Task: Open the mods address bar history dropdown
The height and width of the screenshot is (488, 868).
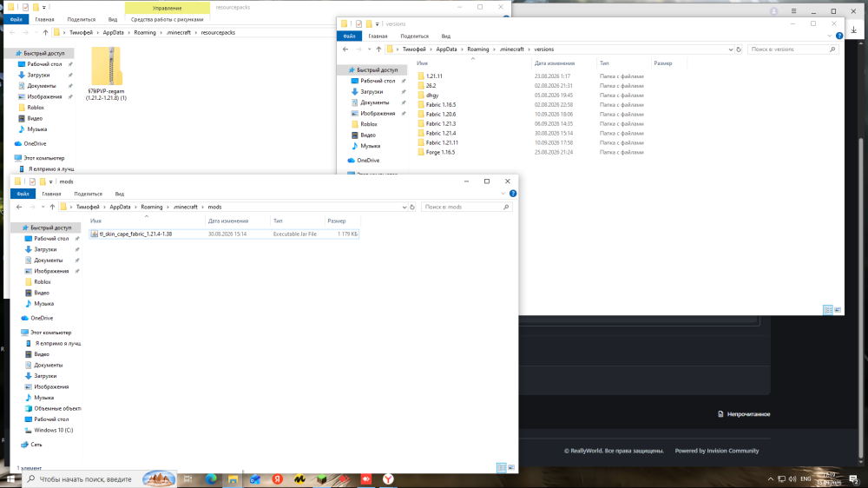Action: [404, 208]
